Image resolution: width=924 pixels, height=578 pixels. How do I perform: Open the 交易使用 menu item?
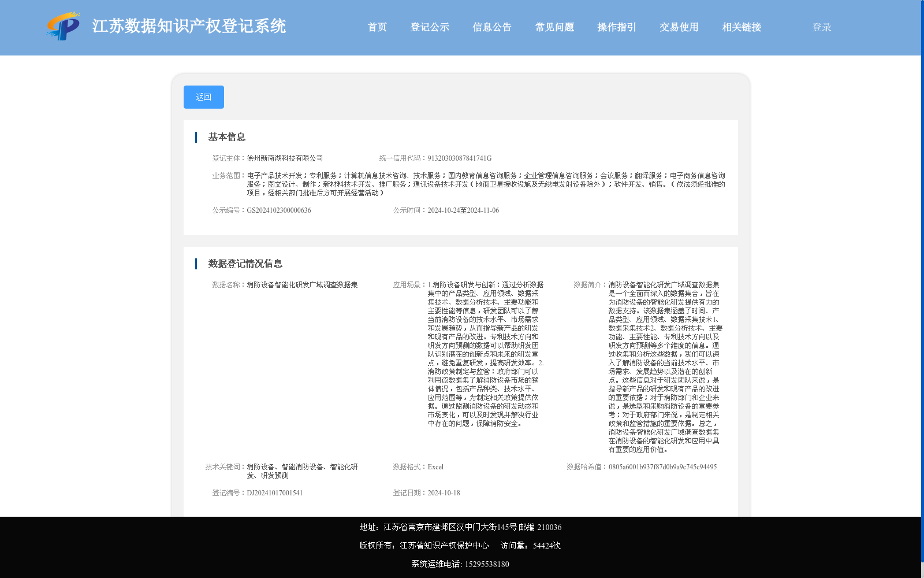(x=679, y=27)
